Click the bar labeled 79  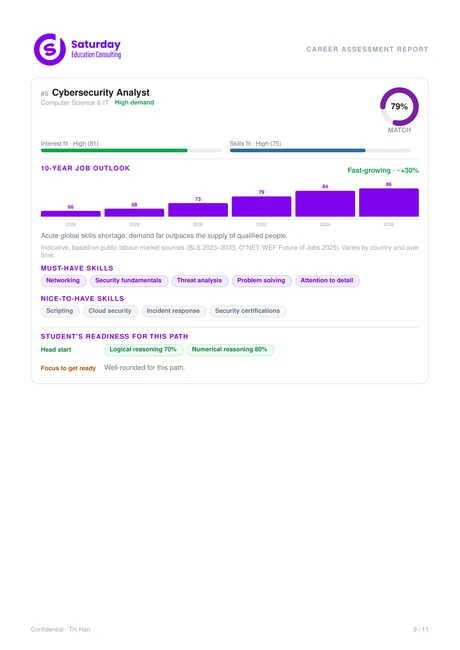261,206
